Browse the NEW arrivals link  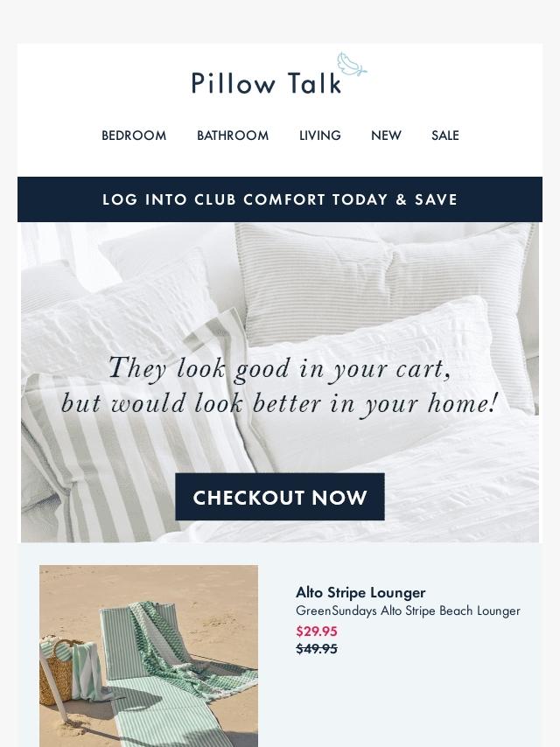pos(386,136)
